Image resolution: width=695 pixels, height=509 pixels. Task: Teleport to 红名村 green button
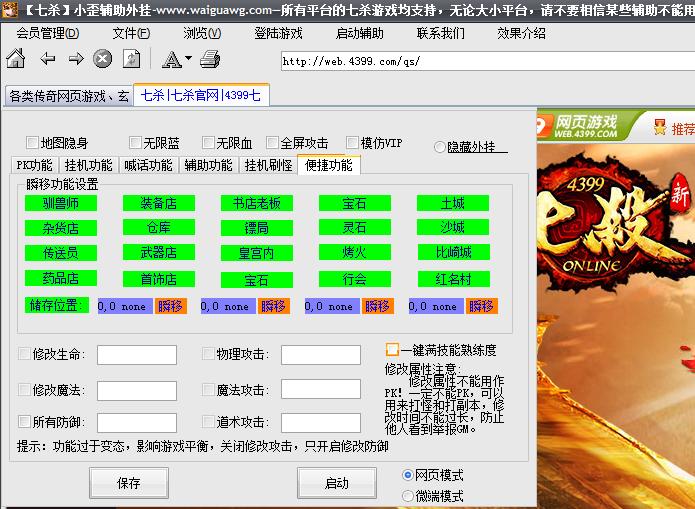tap(453, 279)
